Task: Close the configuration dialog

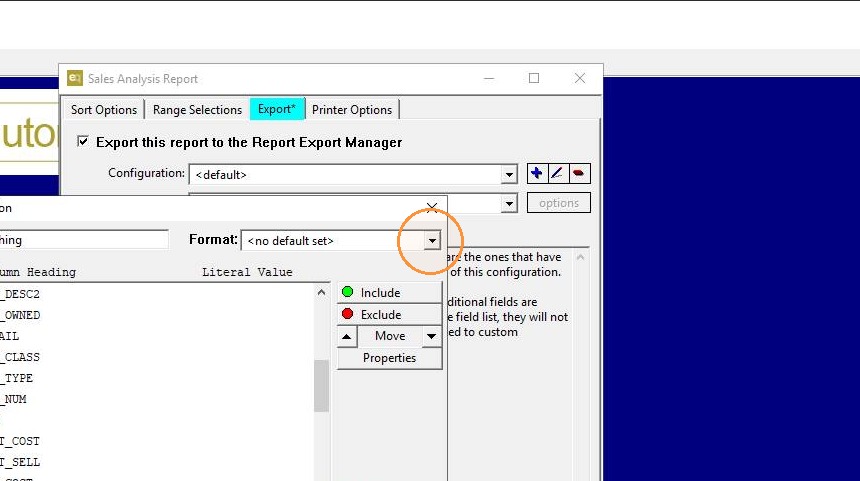Action: tap(432, 207)
